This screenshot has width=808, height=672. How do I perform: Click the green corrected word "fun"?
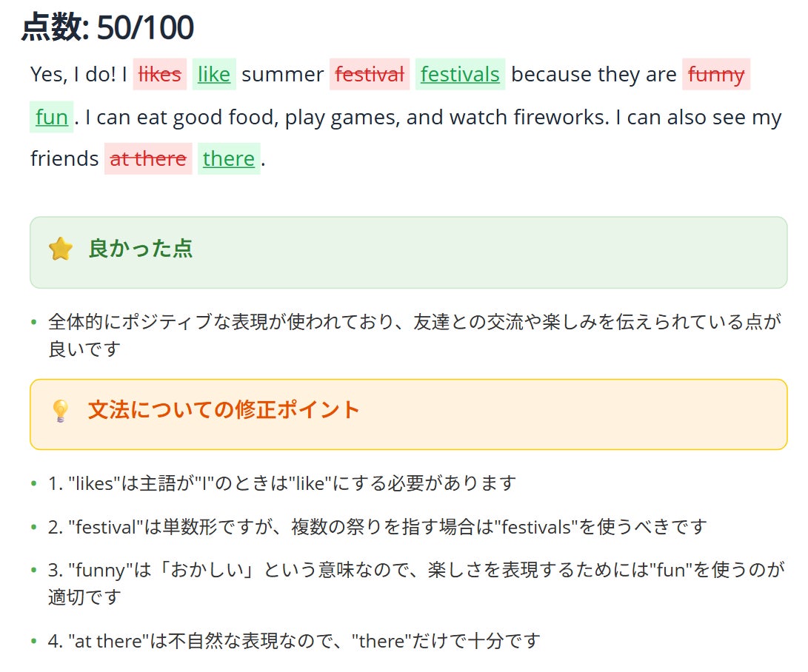52,117
